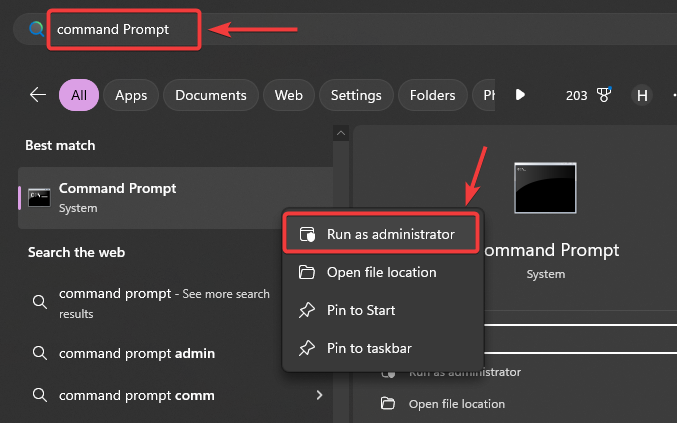Switch to the Apps filter tab

[131, 95]
